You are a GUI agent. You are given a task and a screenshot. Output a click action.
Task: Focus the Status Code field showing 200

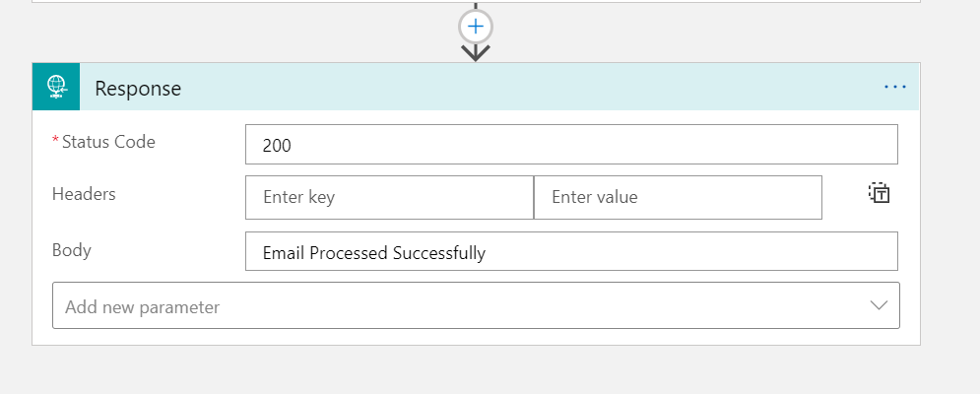coord(571,144)
